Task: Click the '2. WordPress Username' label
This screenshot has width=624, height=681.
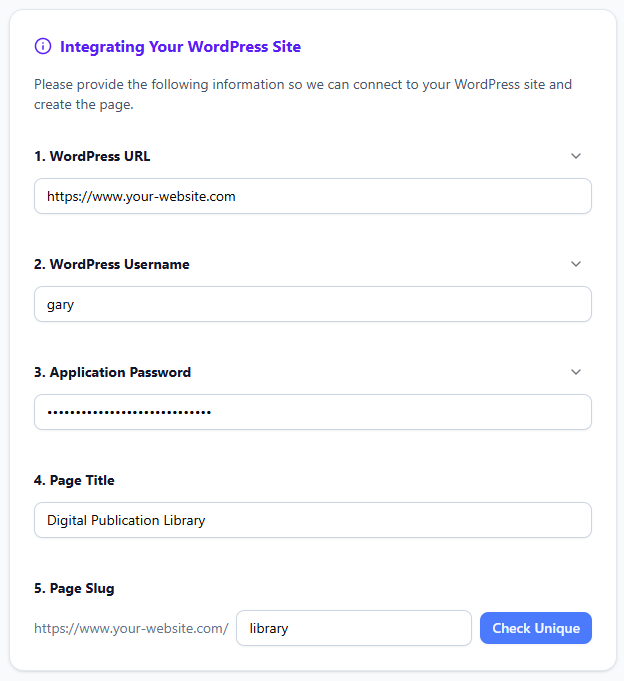Action: tap(111, 264)
